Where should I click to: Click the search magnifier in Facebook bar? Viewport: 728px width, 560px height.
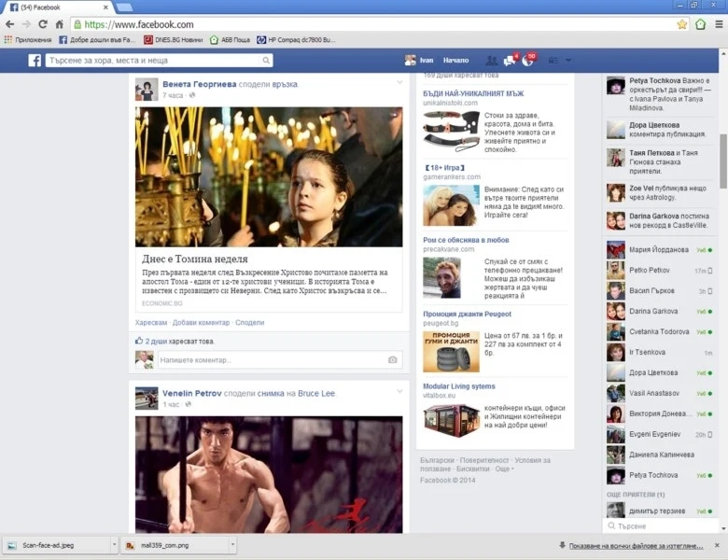(x=266, y=61)
